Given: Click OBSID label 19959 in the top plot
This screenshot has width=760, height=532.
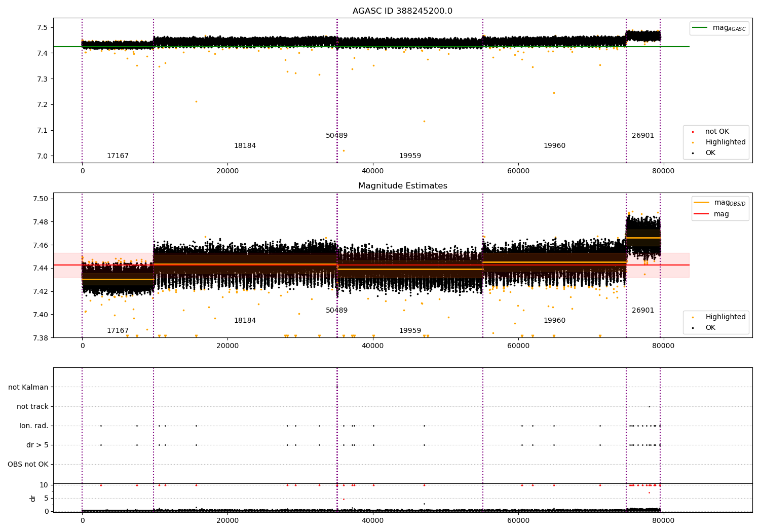Looking at the screenshot, I should click(x=410, y=156).
